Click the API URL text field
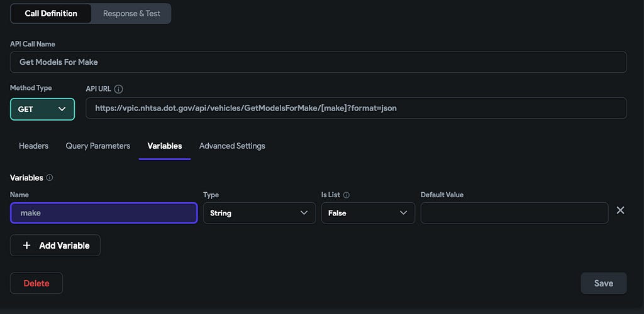 [356, 108]
